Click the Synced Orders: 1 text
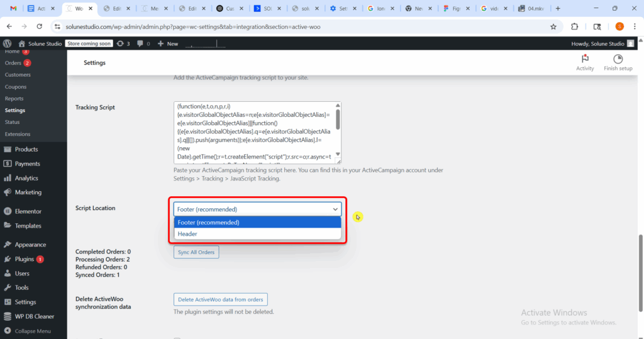 tap(97, 275)
